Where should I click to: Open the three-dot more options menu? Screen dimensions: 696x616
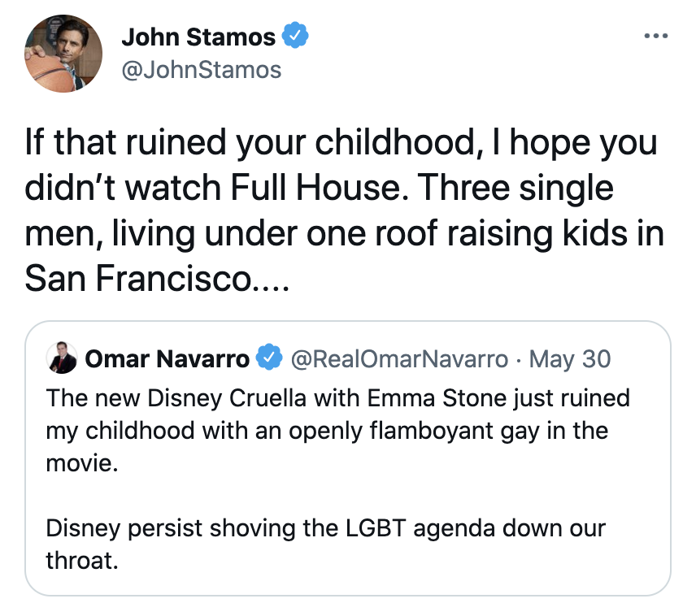(655, 36)
